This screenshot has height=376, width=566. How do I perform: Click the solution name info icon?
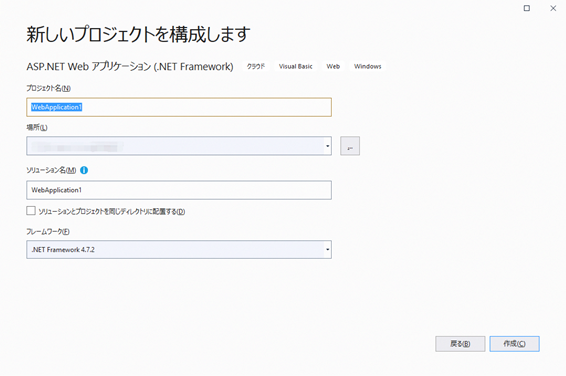(x=84, y=170)
